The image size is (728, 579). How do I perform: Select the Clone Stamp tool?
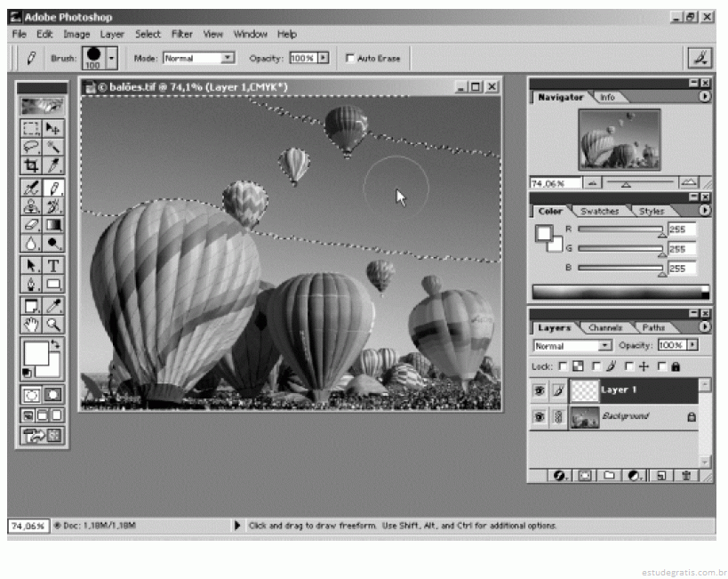(31, 205)
